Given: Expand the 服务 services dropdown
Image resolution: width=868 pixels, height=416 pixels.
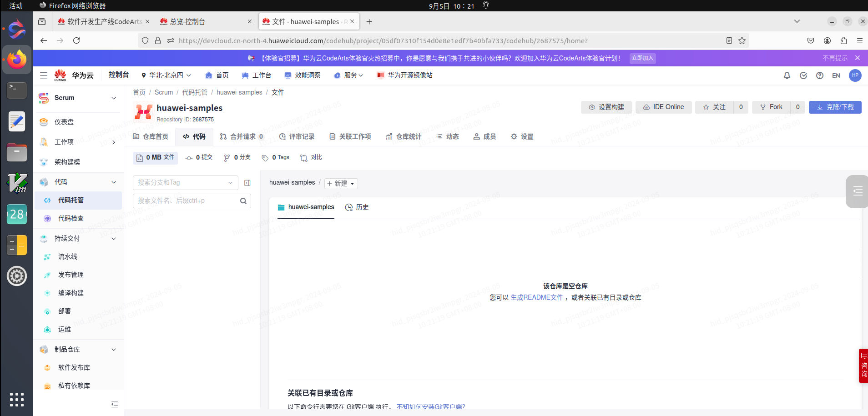Looking at the screenshot, I should tap(348, 75).
